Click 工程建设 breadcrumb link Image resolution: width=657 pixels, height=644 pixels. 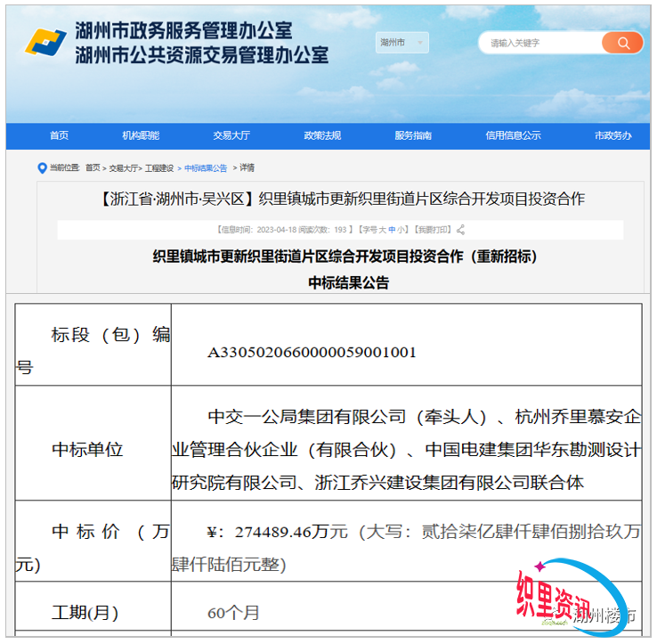tap(159, 168)
